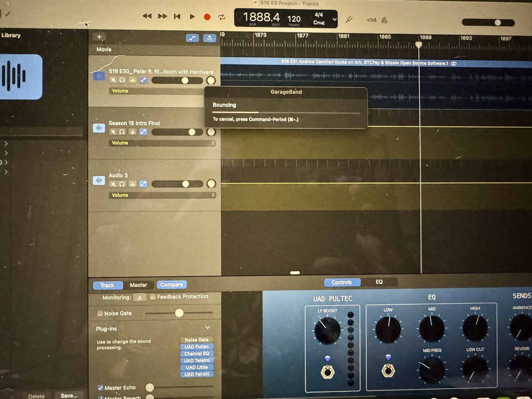Screen dimensions: 532x399
Task: Click the LF BOOST knob
Action: pos(327,330)
